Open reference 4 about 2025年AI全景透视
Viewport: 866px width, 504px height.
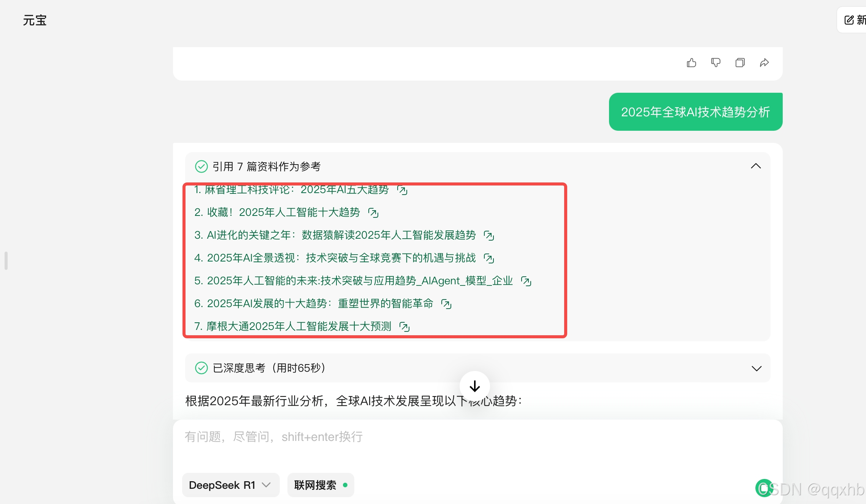pyautogui.click(x=335, y=258)
